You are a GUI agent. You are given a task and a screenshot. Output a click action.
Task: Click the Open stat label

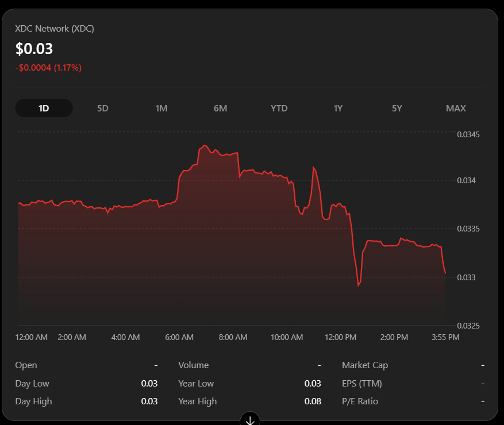(26, 365)
